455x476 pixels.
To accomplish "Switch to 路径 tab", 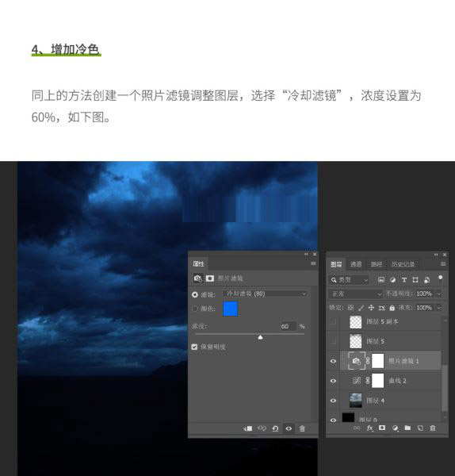I will 377,264.
